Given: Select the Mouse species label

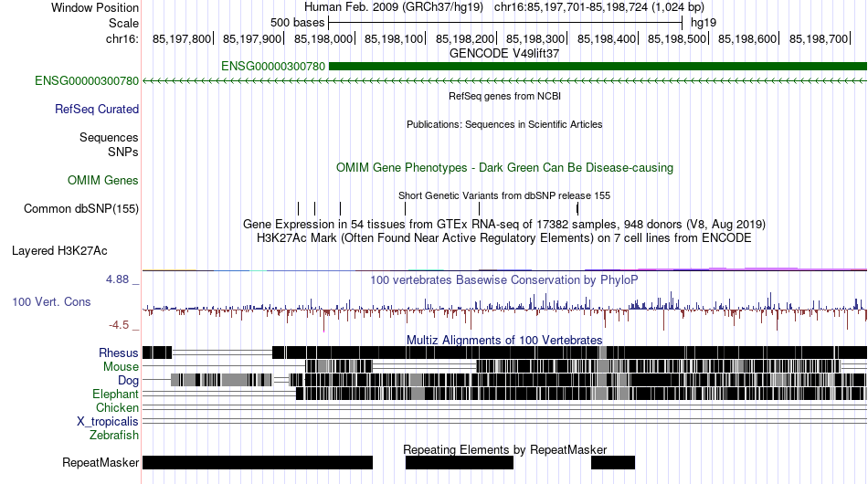Looking at the screenshot, I should click(x=121, y=367).
